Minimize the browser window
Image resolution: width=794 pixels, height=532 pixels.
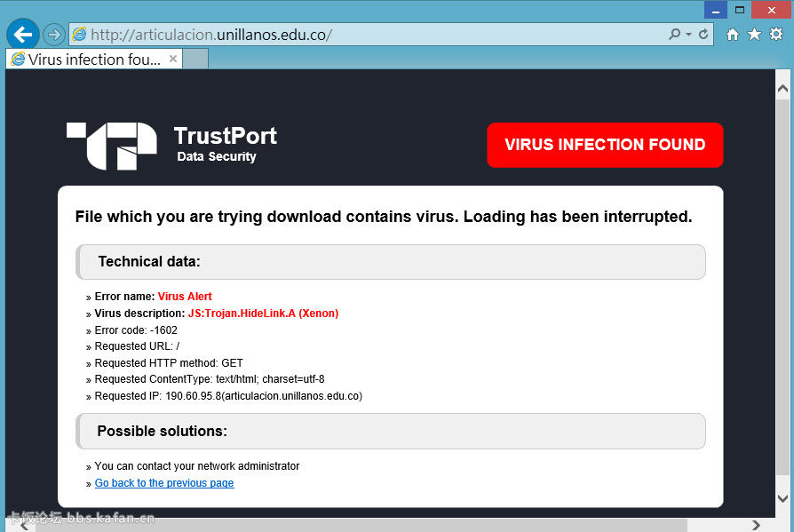(x=716, y=10)
